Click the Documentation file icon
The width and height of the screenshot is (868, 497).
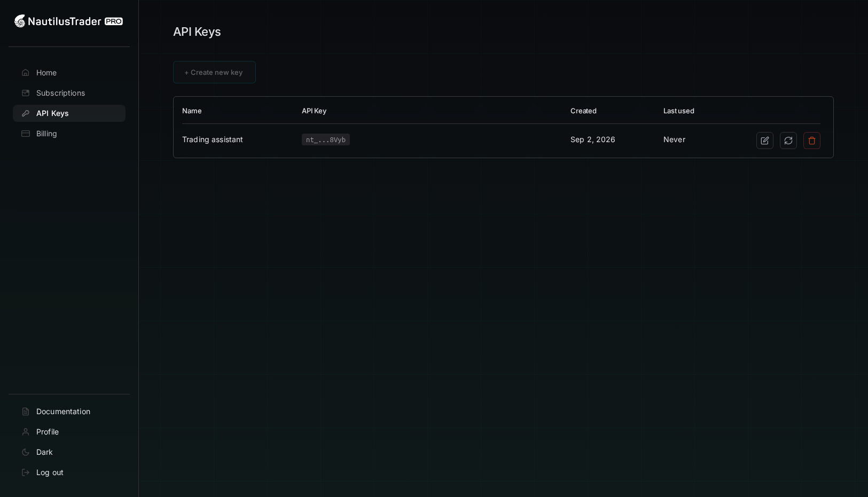(x=26, y=411)
